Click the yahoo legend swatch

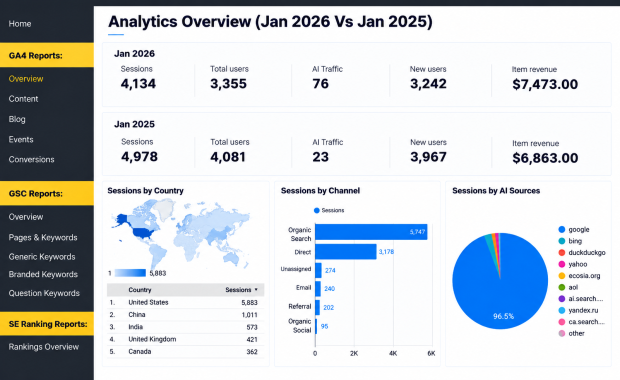[561, 264]
